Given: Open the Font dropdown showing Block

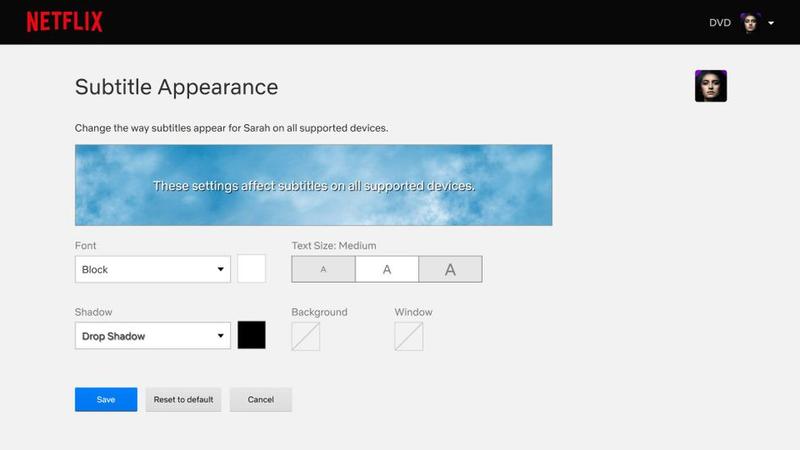Looking at the screenshot, I should click(x=153, y=269).
